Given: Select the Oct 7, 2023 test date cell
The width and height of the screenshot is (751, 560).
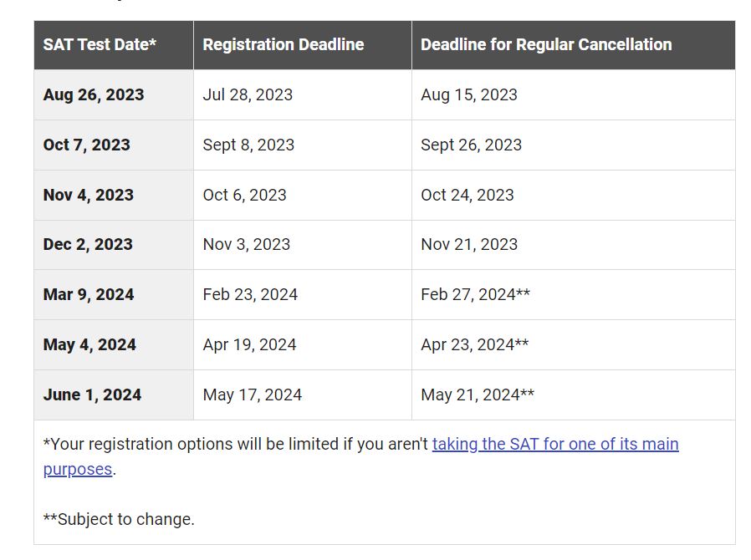Looking at the screenshot, I should pyautogui.click(x=114, y=145).
